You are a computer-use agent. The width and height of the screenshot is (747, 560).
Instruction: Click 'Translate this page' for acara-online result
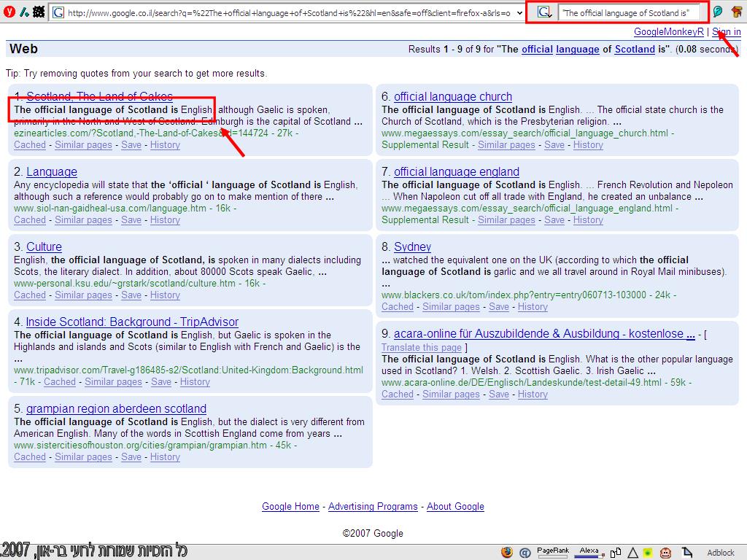tap(422, 348)
